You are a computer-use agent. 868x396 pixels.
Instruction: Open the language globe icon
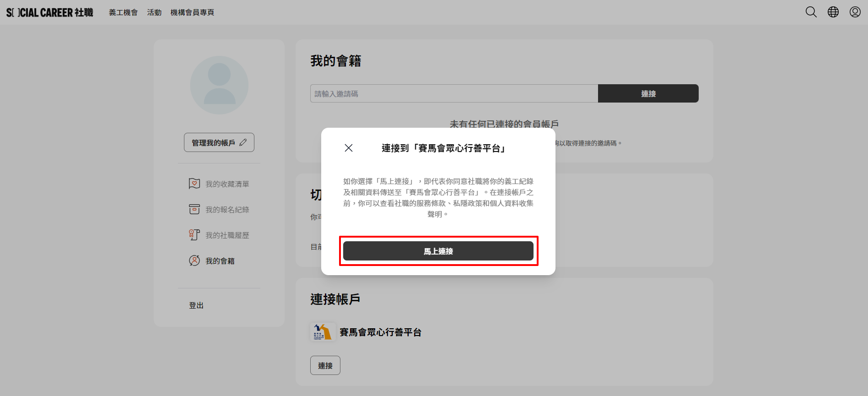coord(833,12)
